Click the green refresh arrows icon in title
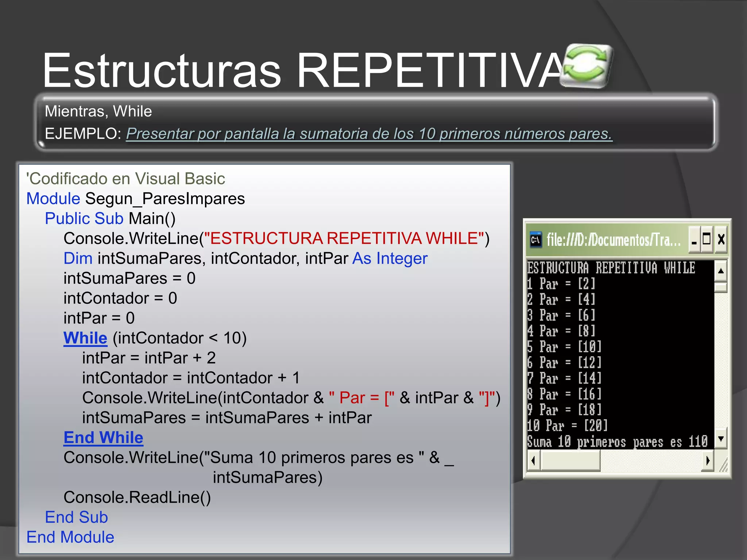This screenshot has width=747, height=560. (587, 66)
